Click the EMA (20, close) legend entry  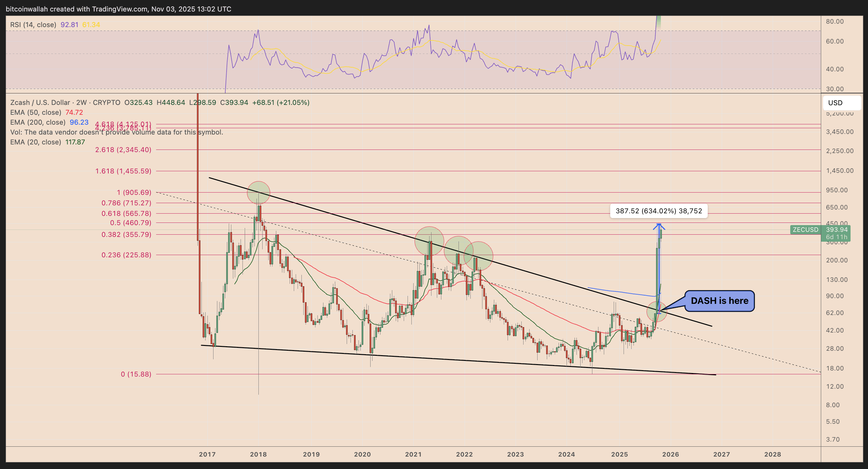pos(36,142)
